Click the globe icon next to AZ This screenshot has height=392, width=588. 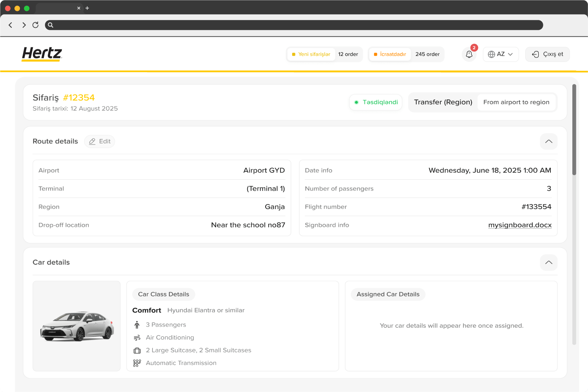pyautogui.click(x=492, y=54)
